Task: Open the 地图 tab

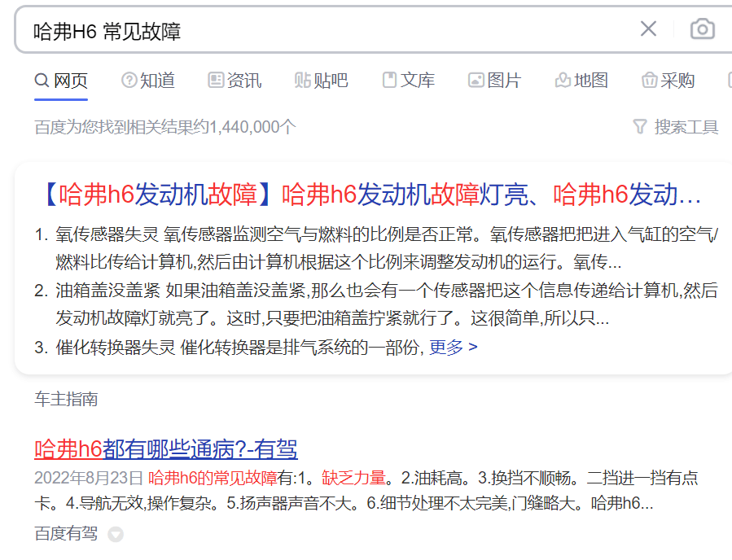Action: click(x=581, y=81)
